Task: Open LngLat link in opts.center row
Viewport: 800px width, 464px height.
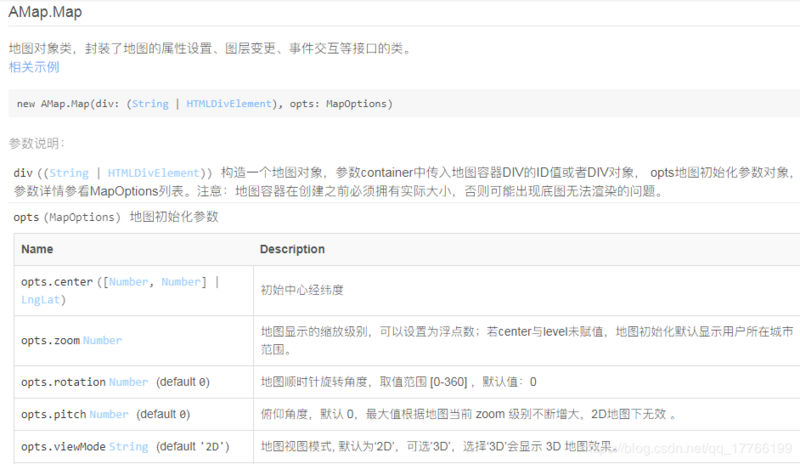Action: [40, 300]
